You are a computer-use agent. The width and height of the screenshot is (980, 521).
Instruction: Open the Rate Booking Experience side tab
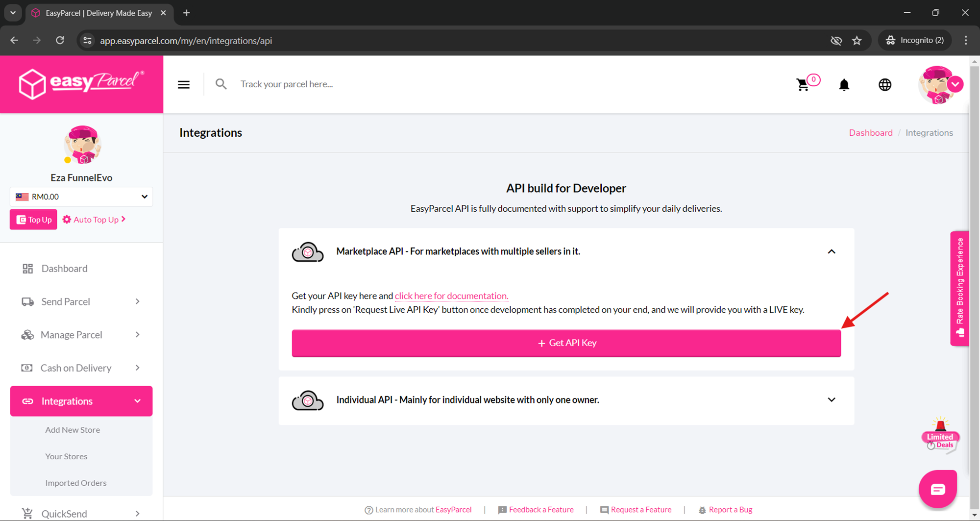pyautogui.click(x=959, y=288)
